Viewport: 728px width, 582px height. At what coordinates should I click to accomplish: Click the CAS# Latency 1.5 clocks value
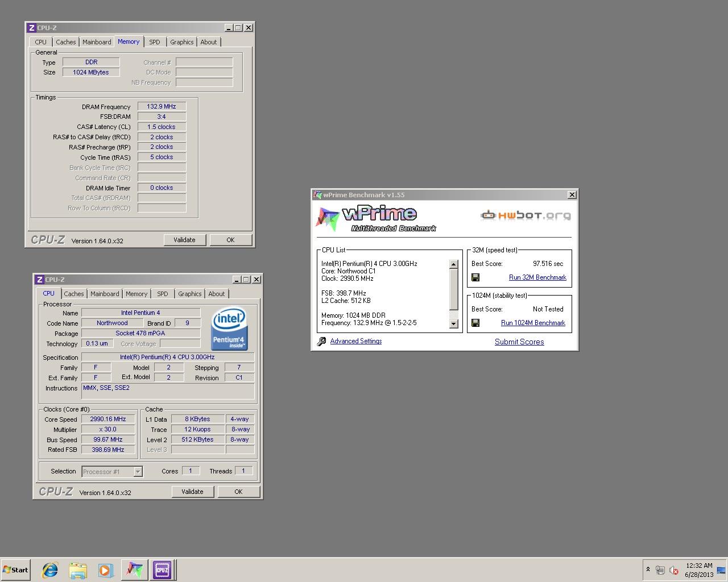point(162,127)
